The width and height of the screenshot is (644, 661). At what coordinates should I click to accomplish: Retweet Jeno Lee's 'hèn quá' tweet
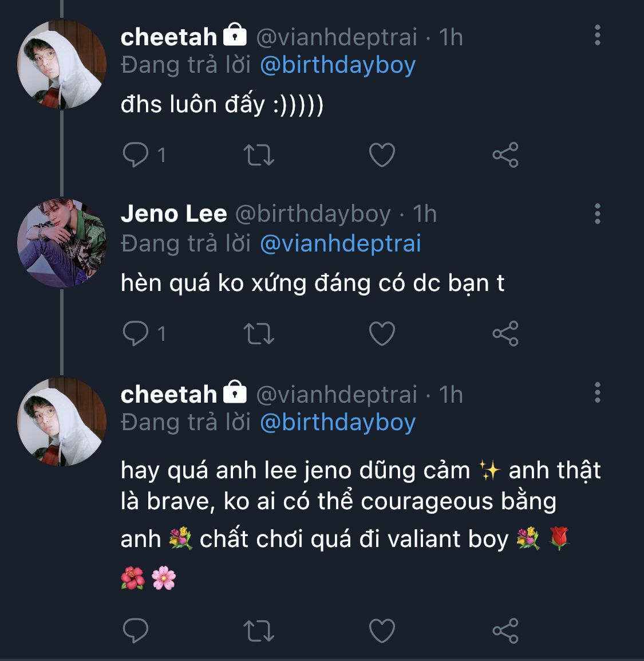259,333
